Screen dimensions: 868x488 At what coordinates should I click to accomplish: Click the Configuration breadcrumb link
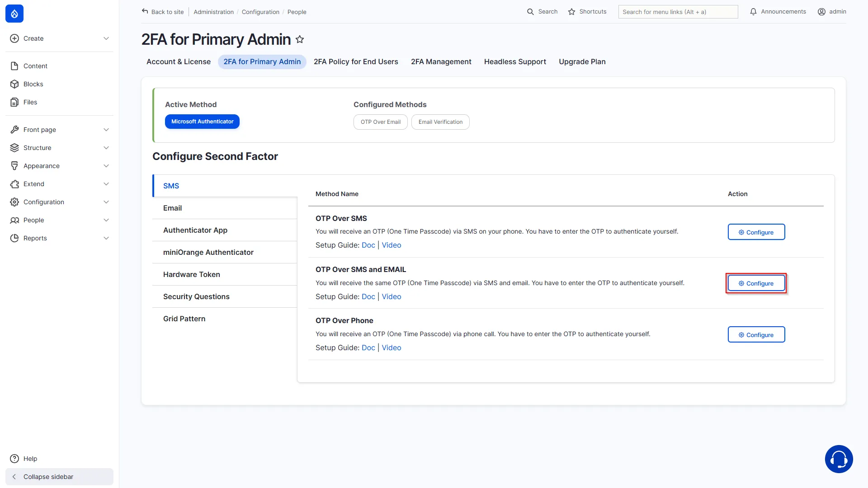(260, 12)
